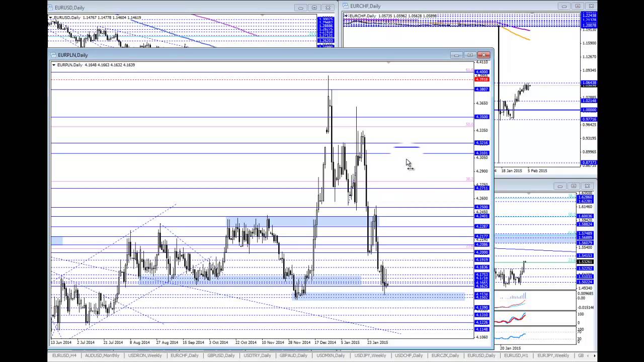Screen dimensions: 644x362
Task: Maximize the EURPLN,Daily chart window
Action: (x=470, y=55)
